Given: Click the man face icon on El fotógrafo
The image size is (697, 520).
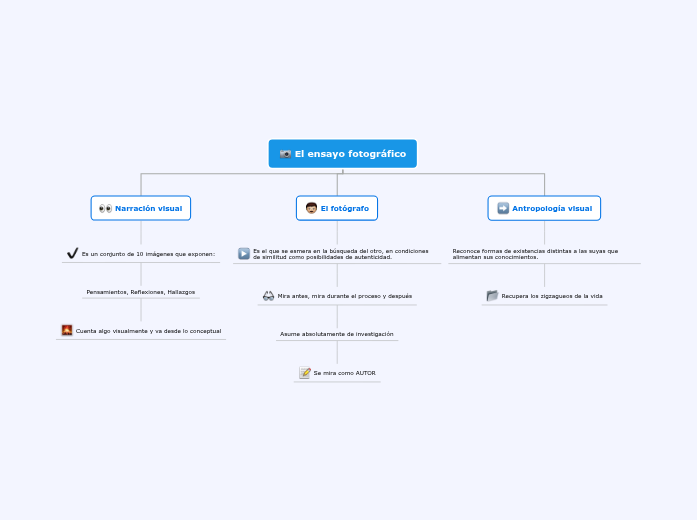Looking at the screenshot, I should [311, 208].
